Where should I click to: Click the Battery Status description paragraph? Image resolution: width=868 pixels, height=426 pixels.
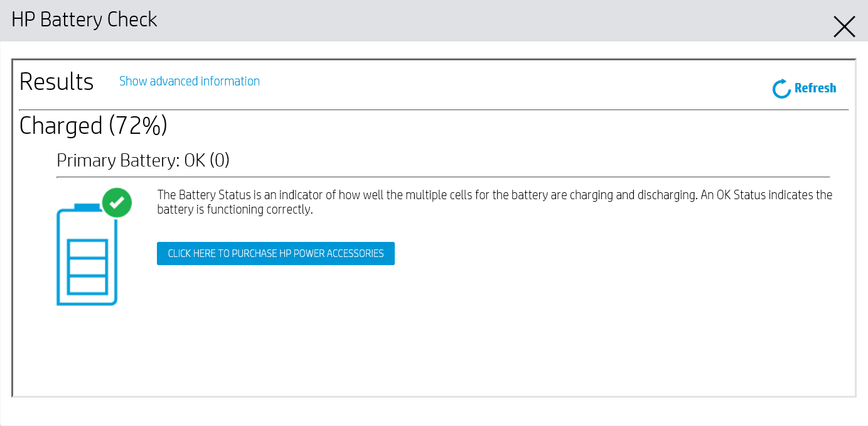point(495,202)
